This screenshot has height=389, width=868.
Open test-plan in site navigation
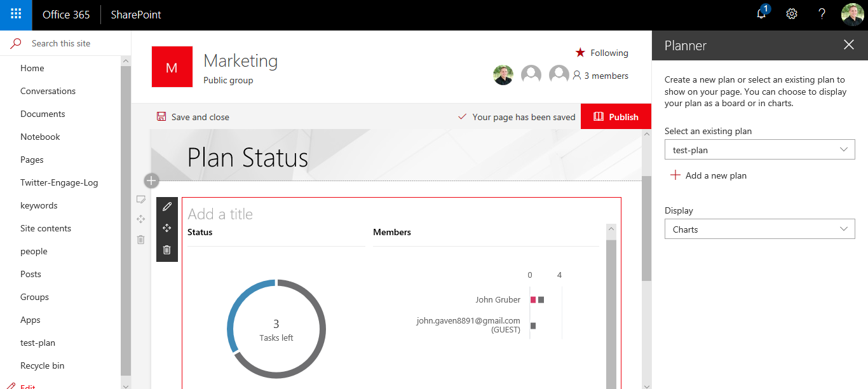click(37, 343)
